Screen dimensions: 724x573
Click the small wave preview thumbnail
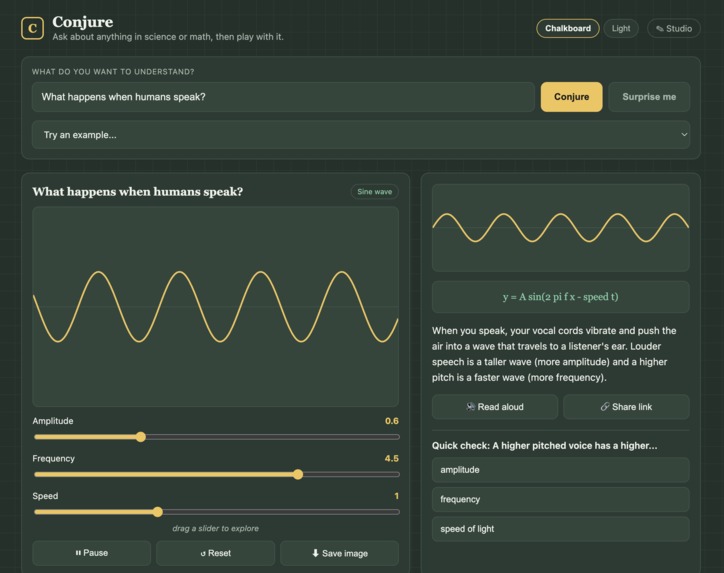click(561, 228)
